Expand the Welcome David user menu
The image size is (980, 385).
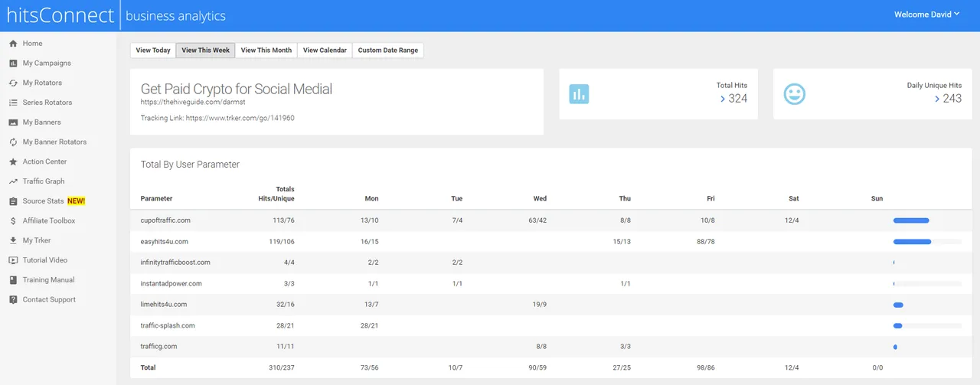pos(926,15)
